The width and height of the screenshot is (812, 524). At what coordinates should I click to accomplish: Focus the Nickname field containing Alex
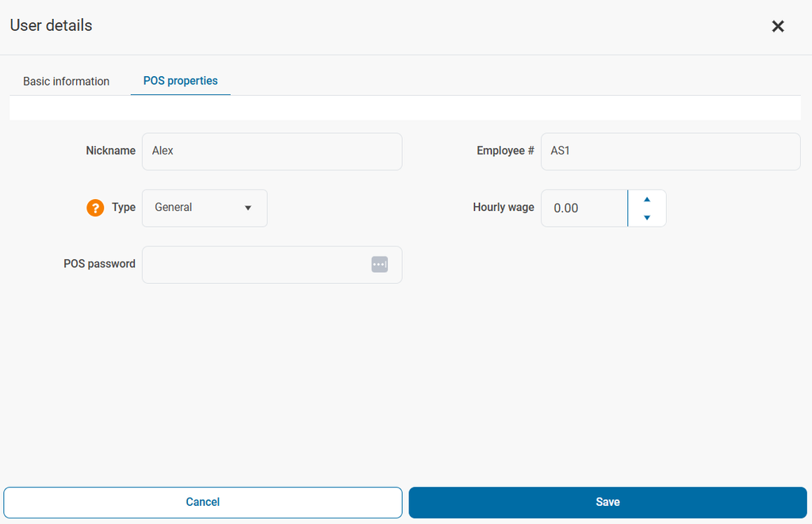click(x=271, y=151)
